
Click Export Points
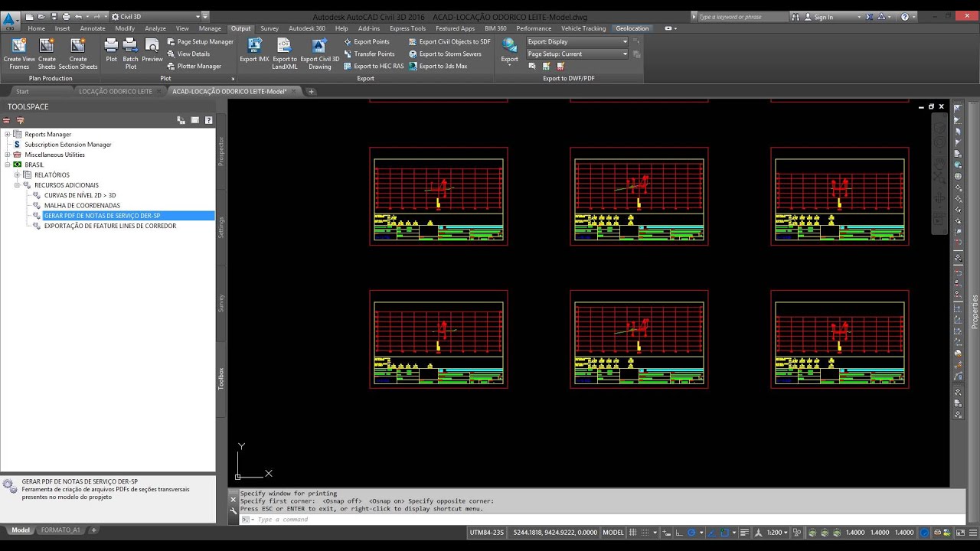point(366,42)
